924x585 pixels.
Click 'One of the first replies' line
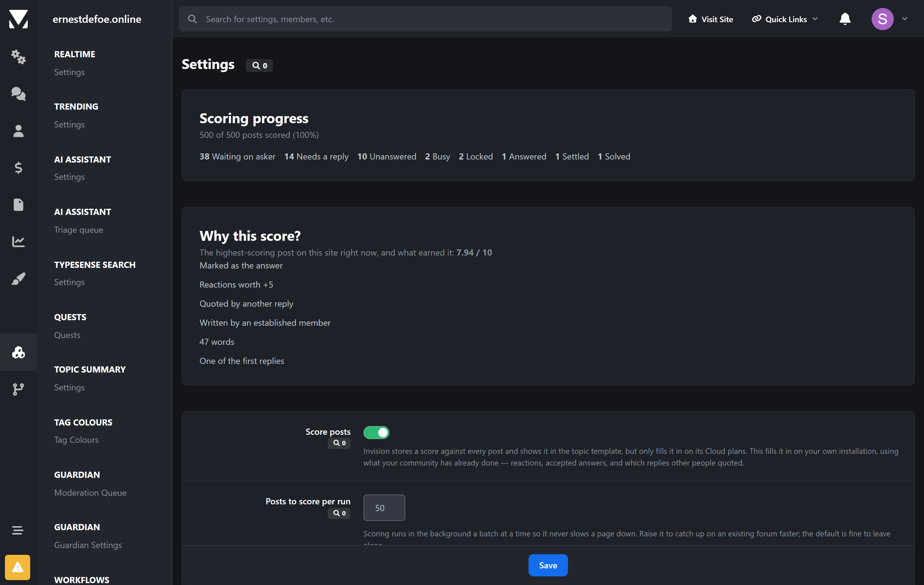242,361
